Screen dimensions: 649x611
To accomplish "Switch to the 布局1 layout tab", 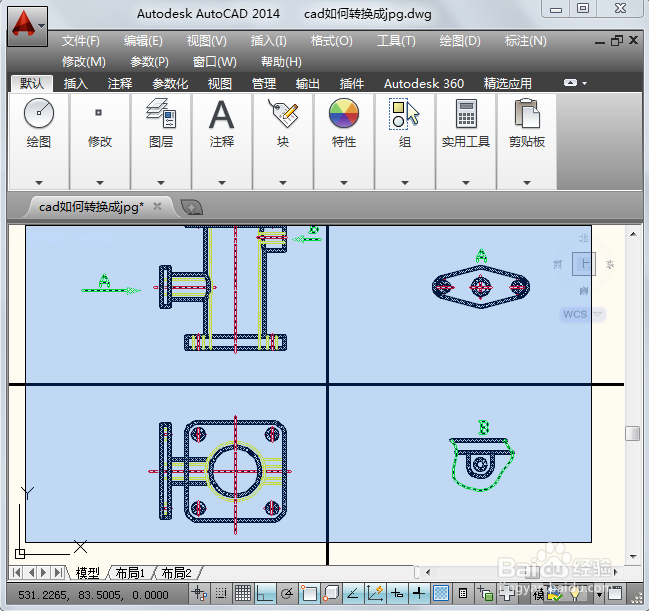I will coord(130,573).
